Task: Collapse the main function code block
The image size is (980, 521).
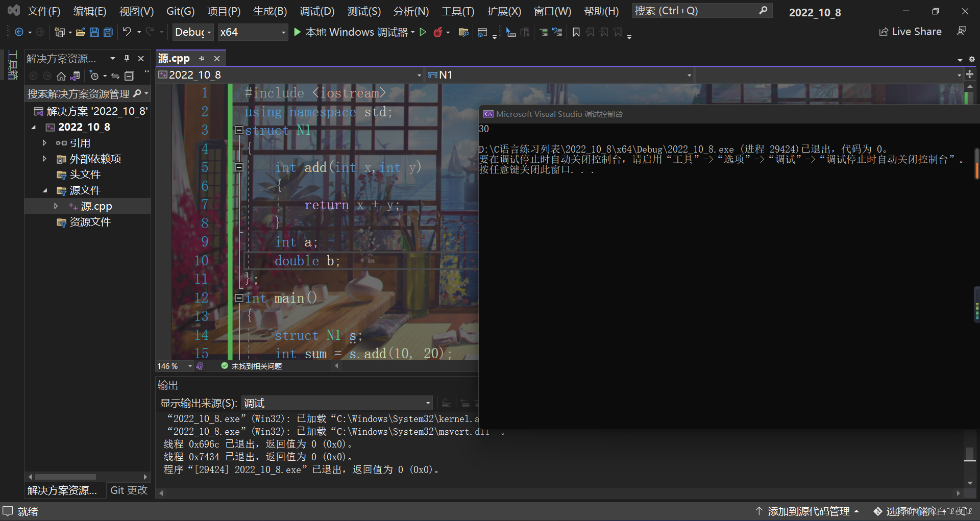Action: click(238, 298)
